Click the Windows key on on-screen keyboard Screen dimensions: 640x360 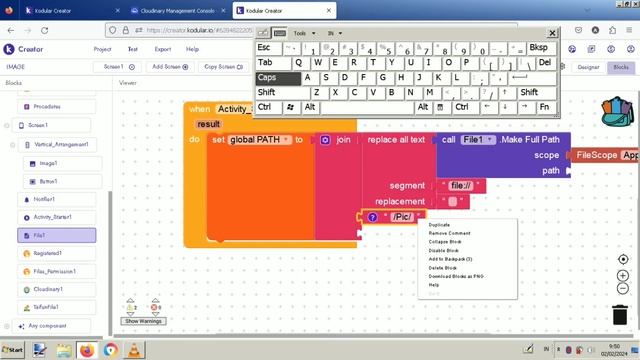(x=291, y=107)
